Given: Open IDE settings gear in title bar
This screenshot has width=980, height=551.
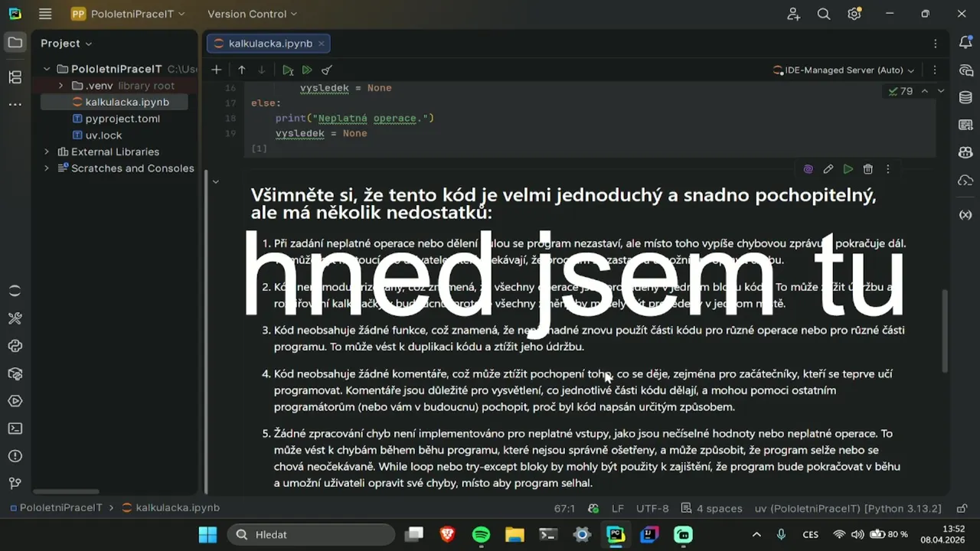Looking at the screenshot, I should click(854, 14).
